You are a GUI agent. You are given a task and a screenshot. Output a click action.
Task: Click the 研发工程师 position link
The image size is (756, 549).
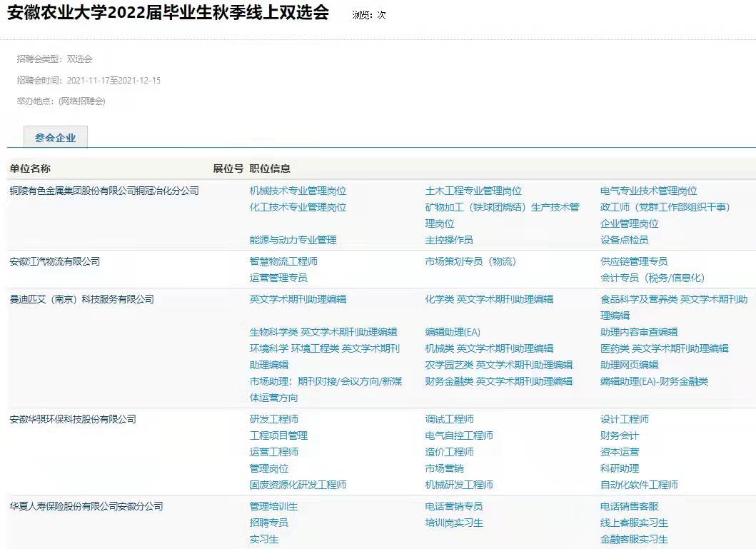click(273, 419)
